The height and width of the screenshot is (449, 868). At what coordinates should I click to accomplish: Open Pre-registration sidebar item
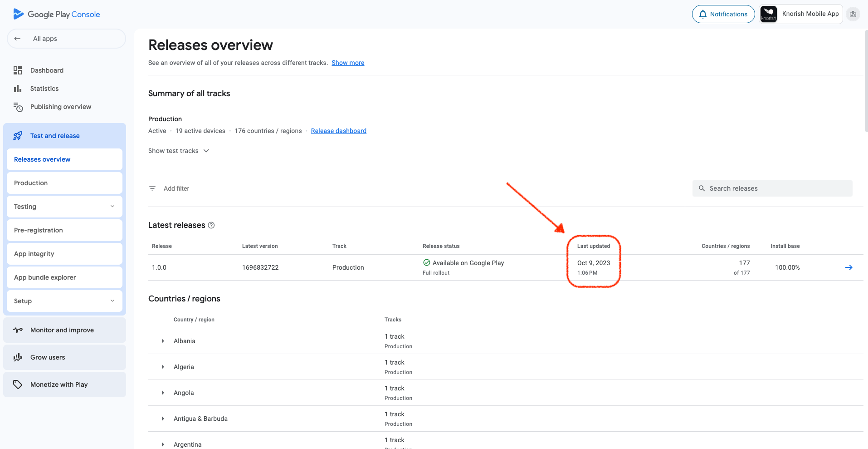point(64,230)
